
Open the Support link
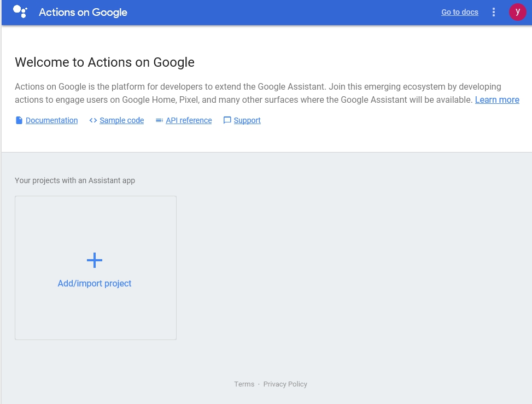pos(247,120)
